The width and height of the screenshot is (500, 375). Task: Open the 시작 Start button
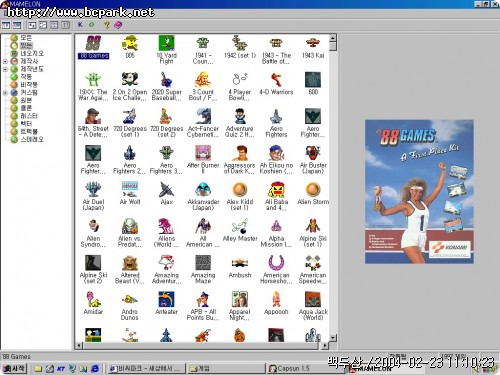[x=14, y=368]
